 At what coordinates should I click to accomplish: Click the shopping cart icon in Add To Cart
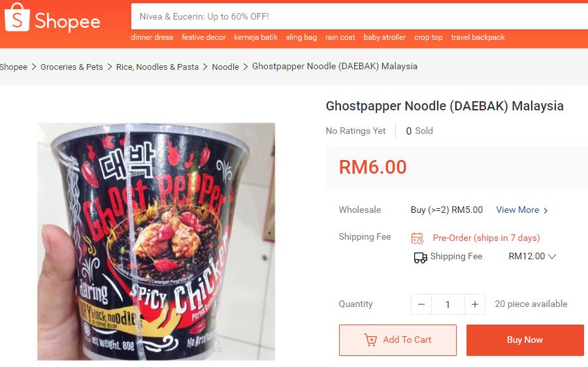(x=370, y=340)
